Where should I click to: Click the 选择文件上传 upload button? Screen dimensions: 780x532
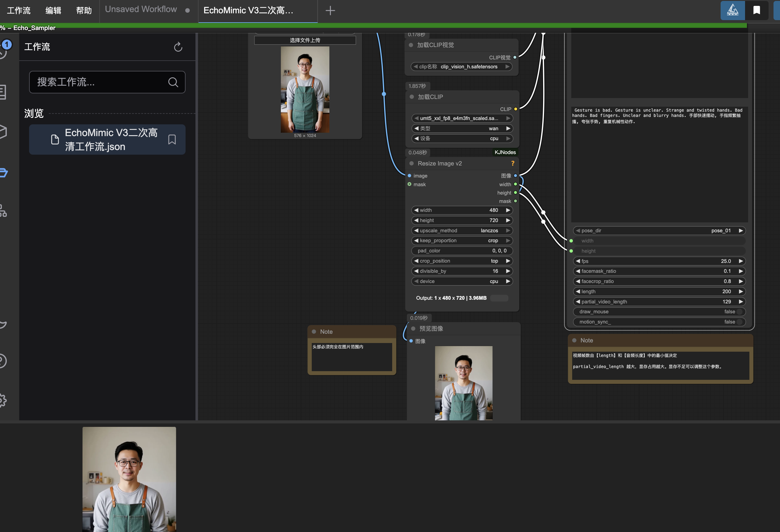pos(305,40)
